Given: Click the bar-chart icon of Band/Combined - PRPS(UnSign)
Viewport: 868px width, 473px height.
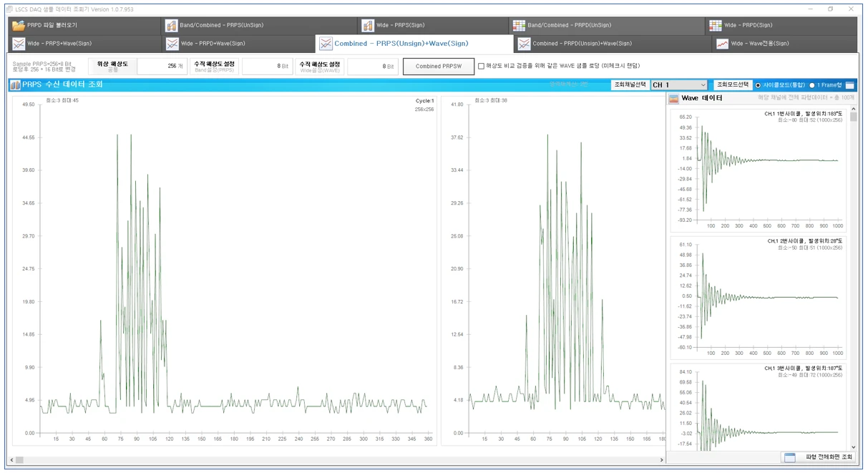Looking at the screenshot, I should [x=172, y=26].
